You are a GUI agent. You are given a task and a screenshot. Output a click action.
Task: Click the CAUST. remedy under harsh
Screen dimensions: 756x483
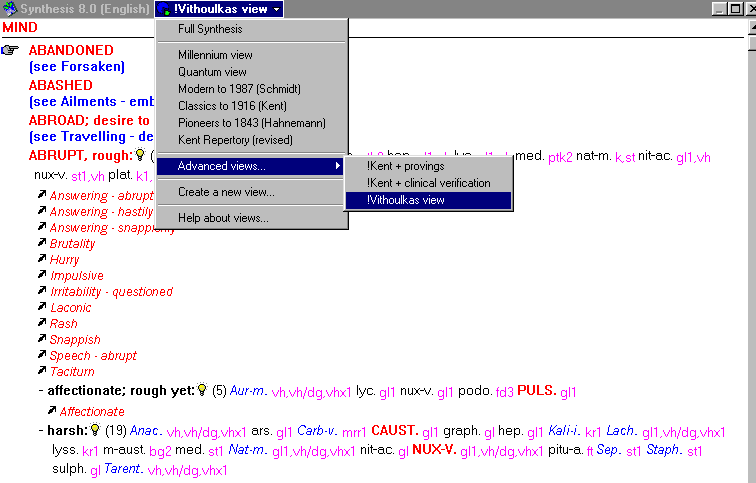click(394, 429)
